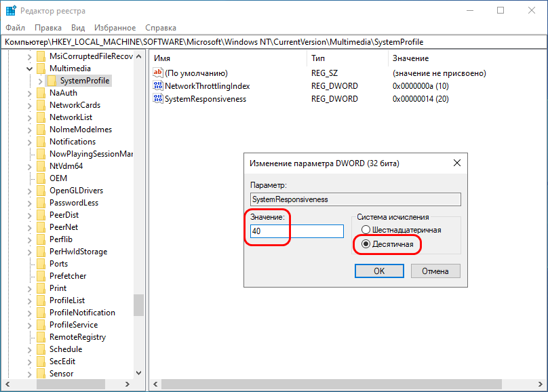Click the (По умолчанию) string value icon
This screenshot has width=548, height=392.
[159, 73]
